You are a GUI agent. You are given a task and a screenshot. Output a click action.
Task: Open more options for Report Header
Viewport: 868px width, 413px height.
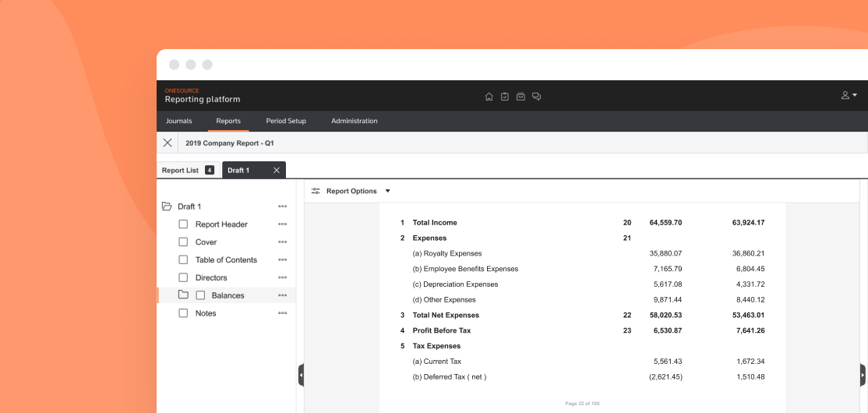coord(282,224)
